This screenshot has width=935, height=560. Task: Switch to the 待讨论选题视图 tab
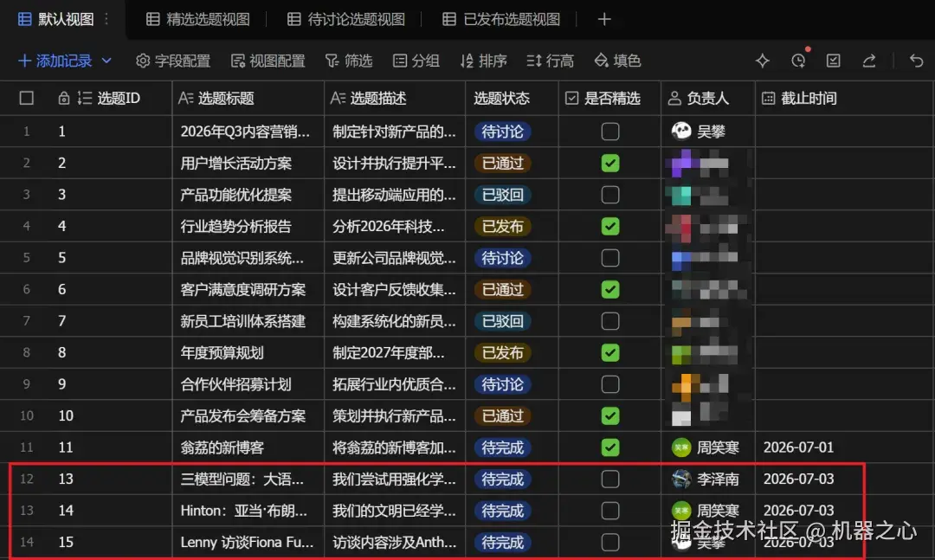tap(345, 19)
